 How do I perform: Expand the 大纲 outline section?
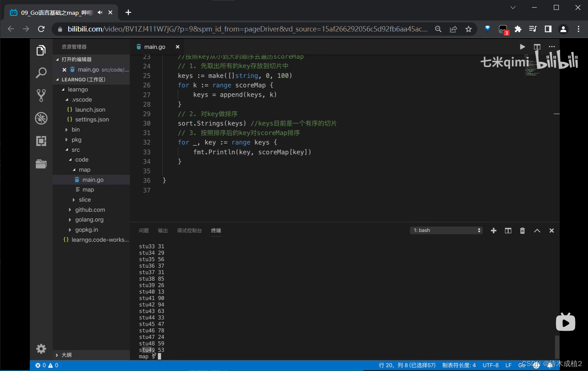tap(91, 355)
